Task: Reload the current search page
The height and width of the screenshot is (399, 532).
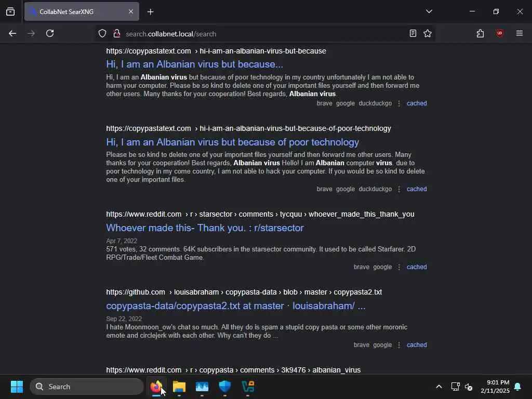Action: click(x=50, y=34)
